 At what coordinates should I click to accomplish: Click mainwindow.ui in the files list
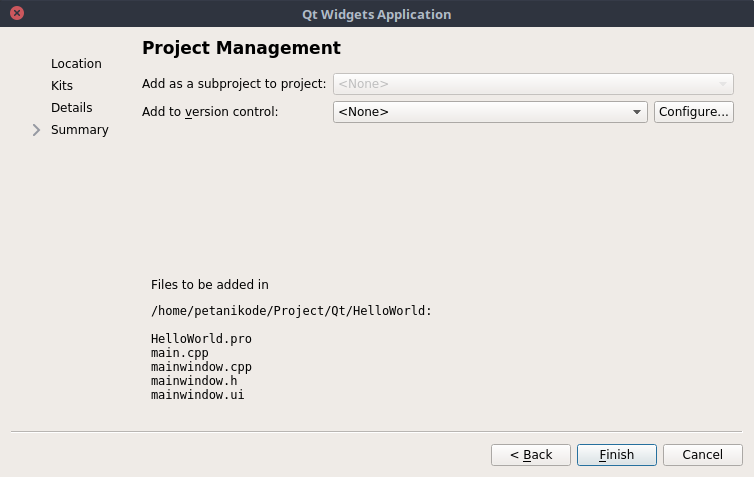pos(197,395)
